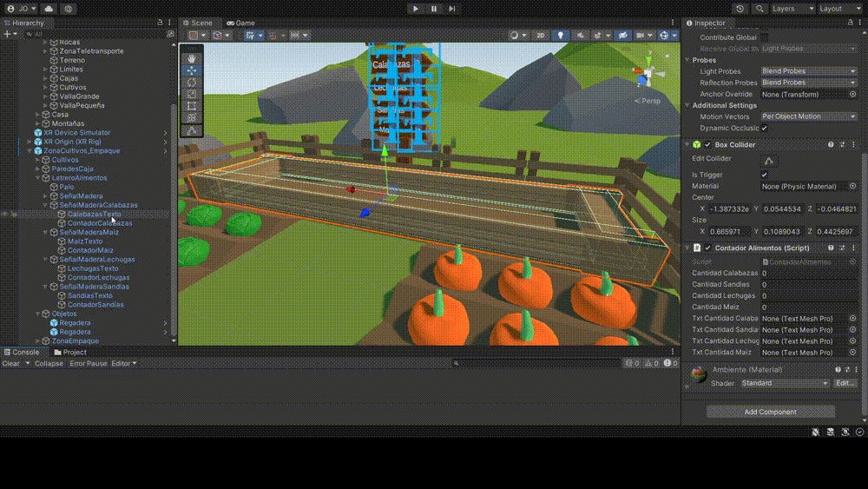Image resolution: width=868 pixels, height=489 pixels.
Task: Click the Add Component button
Action: 770,412
